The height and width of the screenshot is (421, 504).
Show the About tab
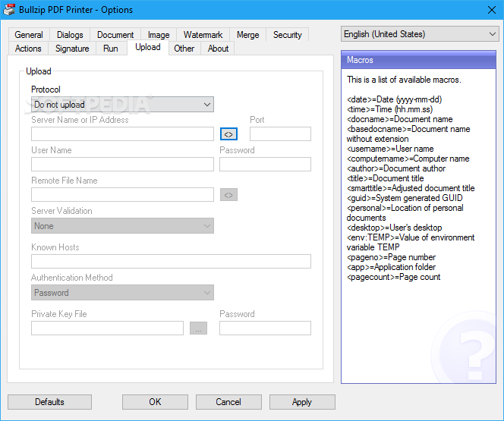point(218,49)
